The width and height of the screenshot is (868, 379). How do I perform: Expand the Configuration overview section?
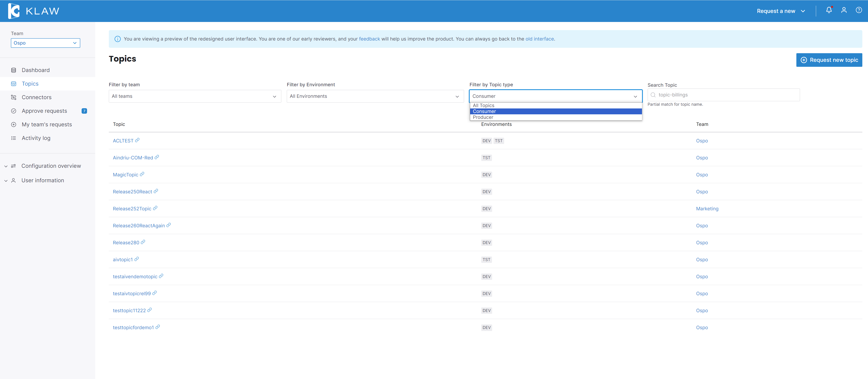click(x=51, y=166)
